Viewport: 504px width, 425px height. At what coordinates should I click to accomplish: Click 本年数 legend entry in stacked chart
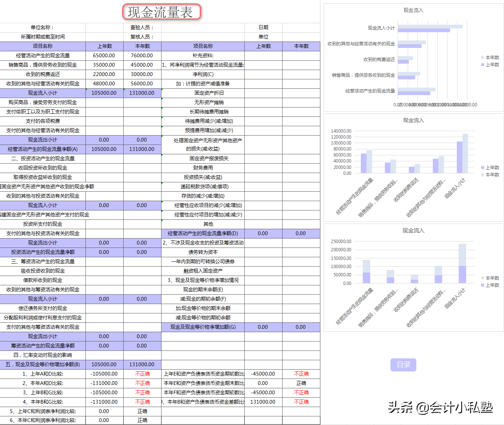click(491, 278)
